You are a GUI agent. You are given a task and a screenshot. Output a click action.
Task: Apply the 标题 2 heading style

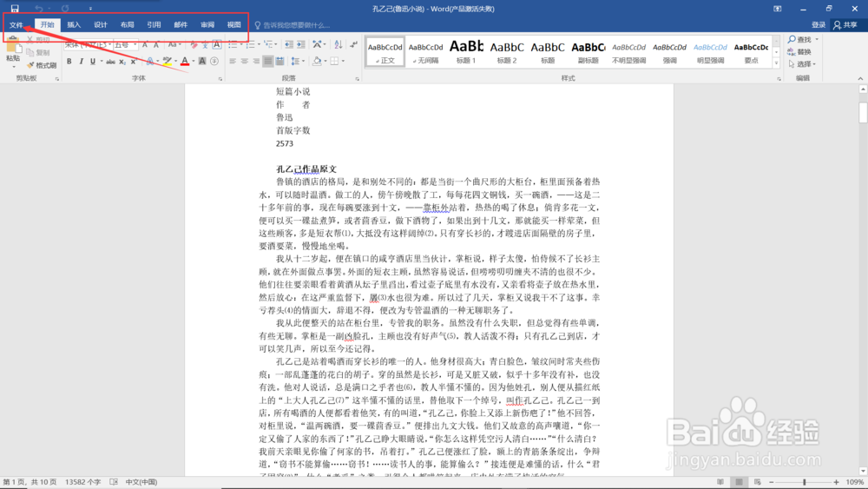507,52
